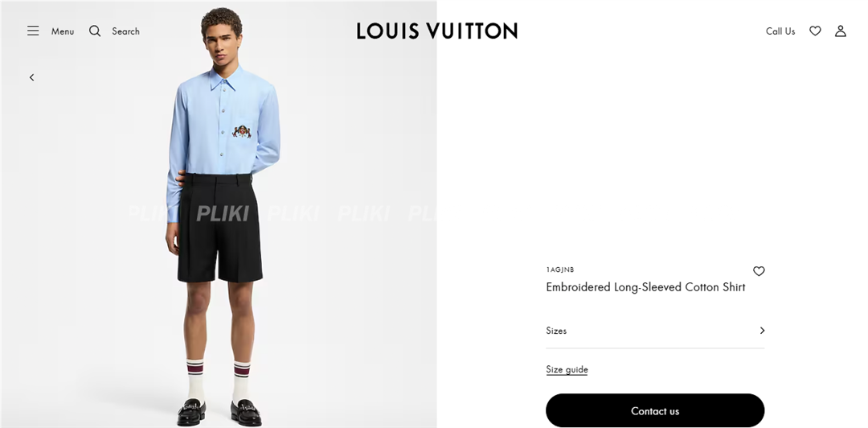Click the model's black loafers in the photo
Screen dimensions: 868x428
219,413
